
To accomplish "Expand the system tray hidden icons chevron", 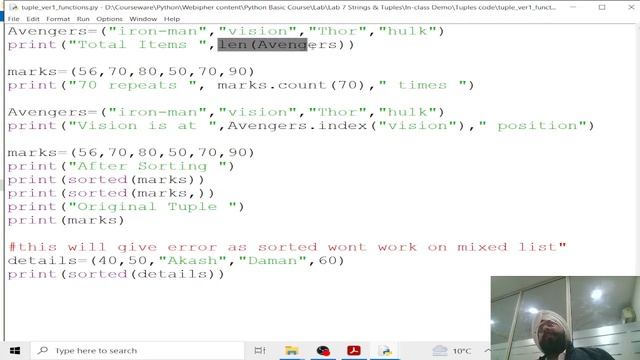I will (x=487, y=350).
